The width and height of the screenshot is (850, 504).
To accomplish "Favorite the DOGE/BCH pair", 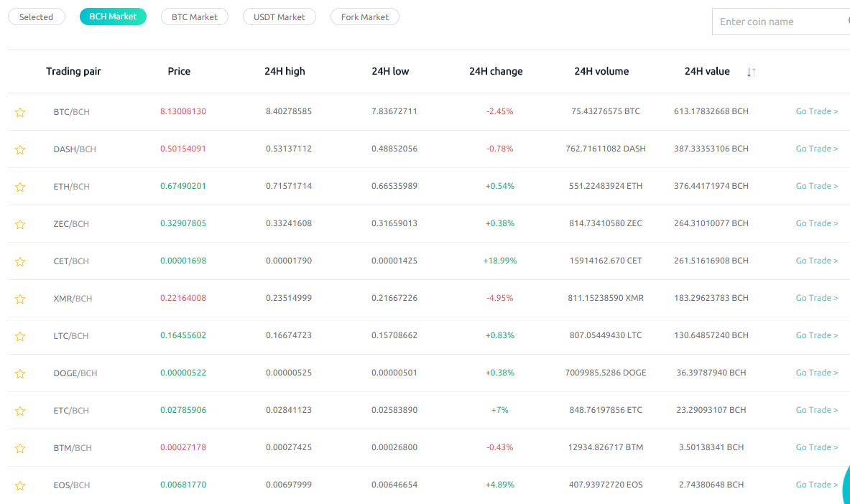I will coord(20,373).
